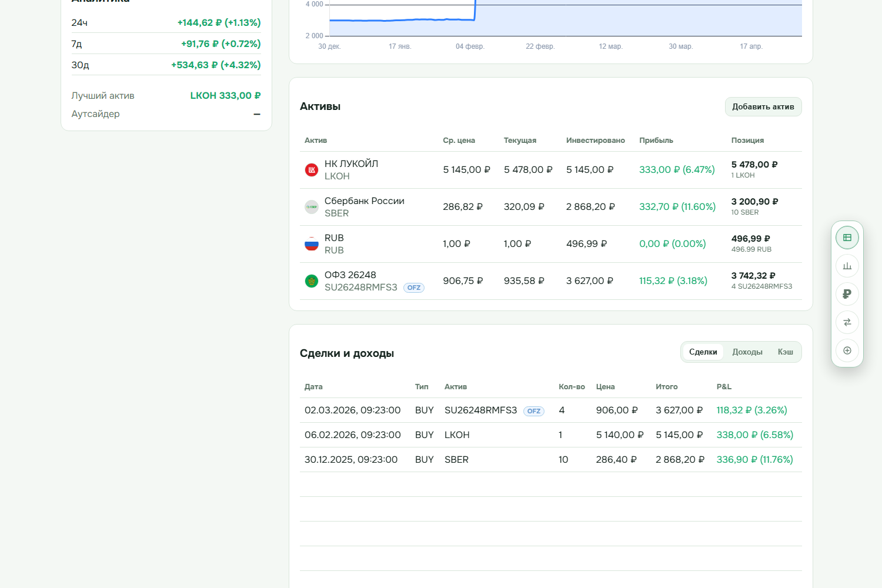Switch to the 'Доходы' tab

point(747,352)
